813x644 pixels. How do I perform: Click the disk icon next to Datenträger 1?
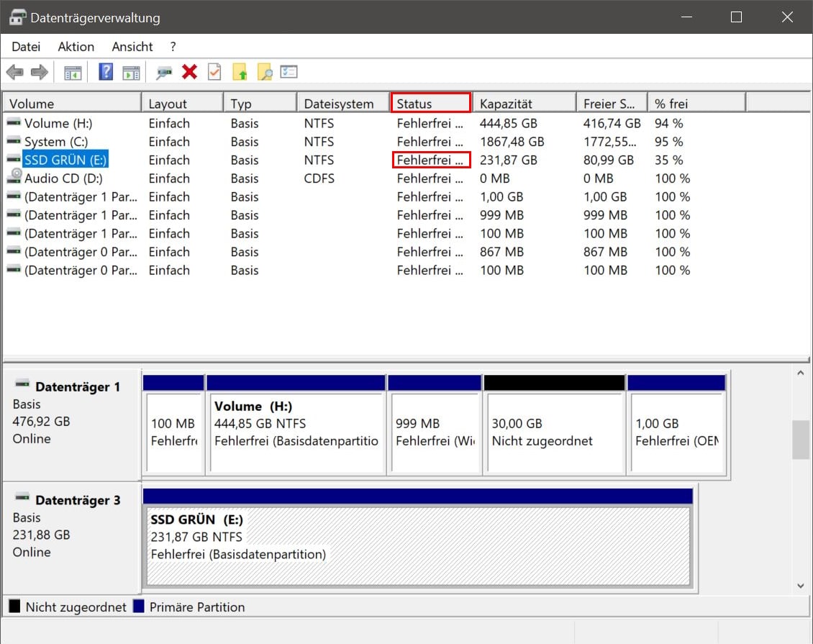click(x=22, y=384)
